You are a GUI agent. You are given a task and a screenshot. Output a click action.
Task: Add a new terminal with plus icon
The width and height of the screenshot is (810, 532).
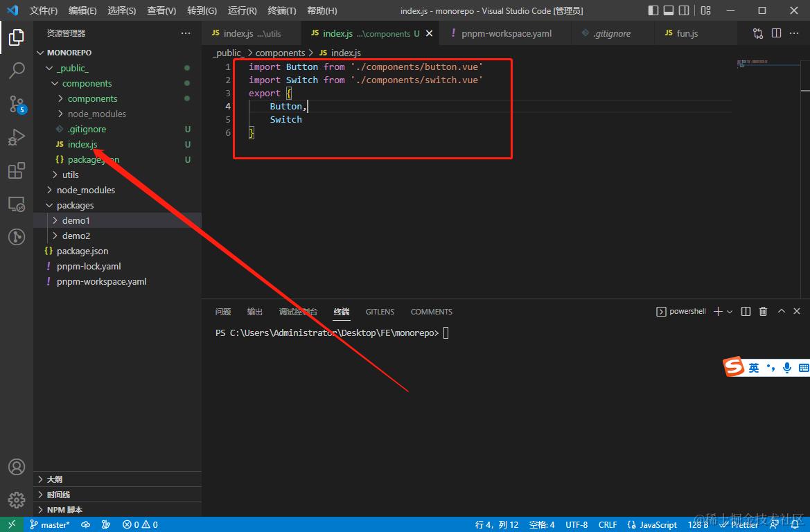718,312
